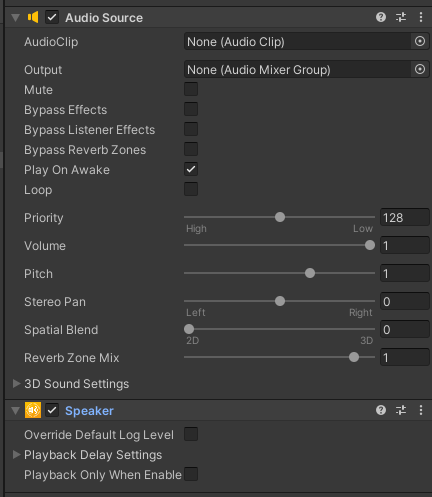Open Audio Source preset selector icon
The image size is (432, 497).
pos(401,17)
